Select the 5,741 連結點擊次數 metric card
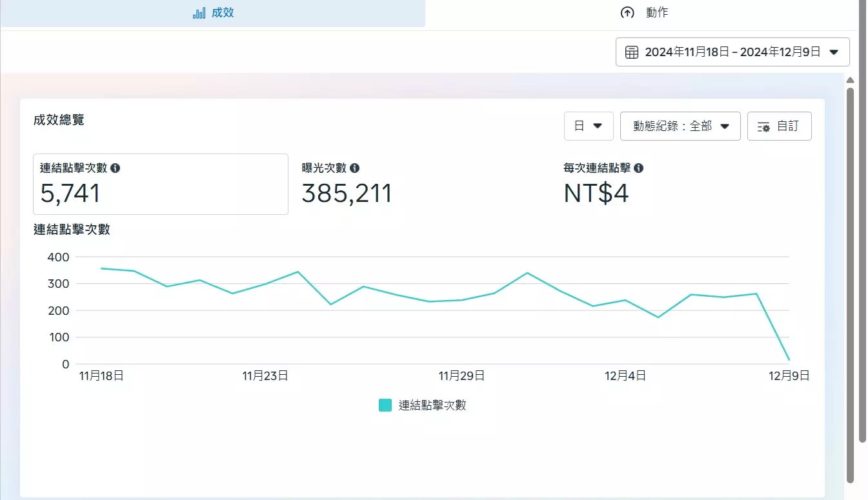868x500 pixels. click(x=160, y=184)
